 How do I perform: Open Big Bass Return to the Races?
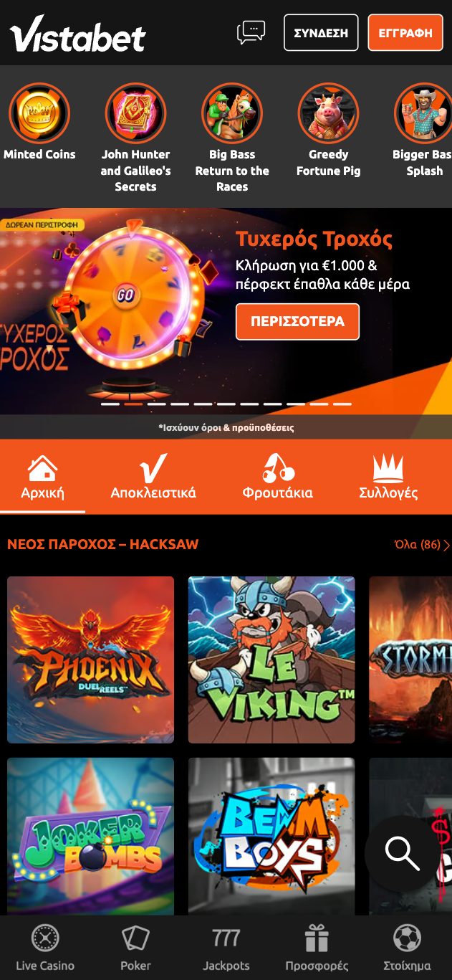232,113
